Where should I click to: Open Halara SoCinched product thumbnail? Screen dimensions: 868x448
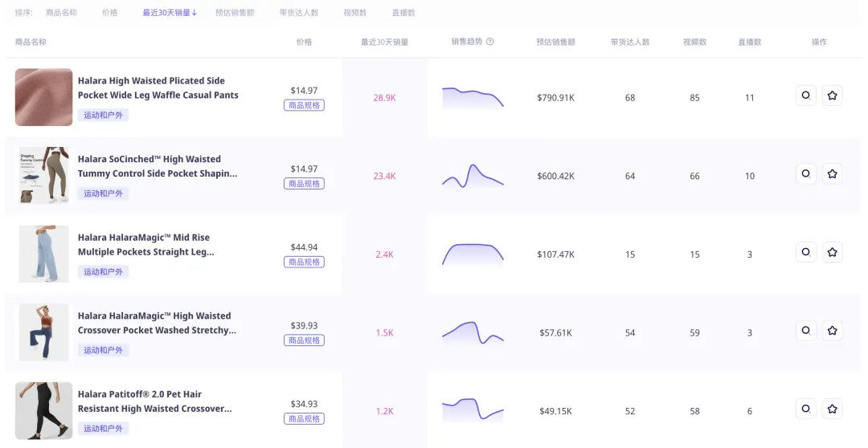[x=43, y=175]
